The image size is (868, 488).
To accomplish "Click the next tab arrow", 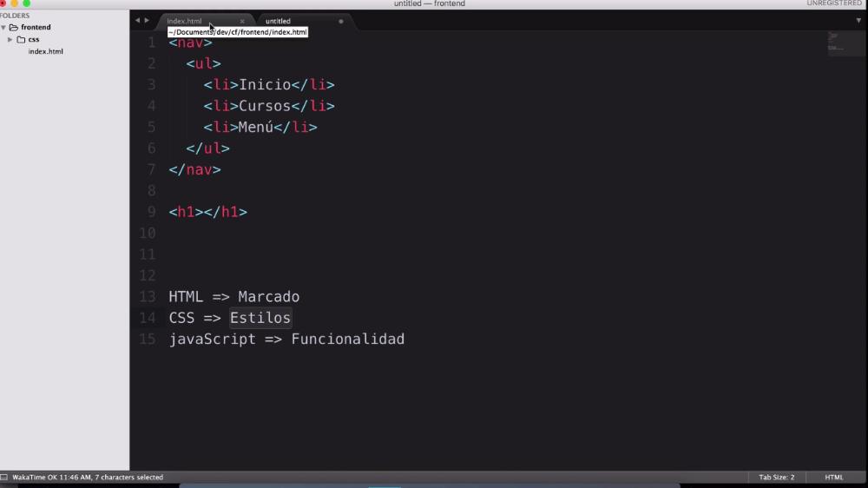I will 147,21.
